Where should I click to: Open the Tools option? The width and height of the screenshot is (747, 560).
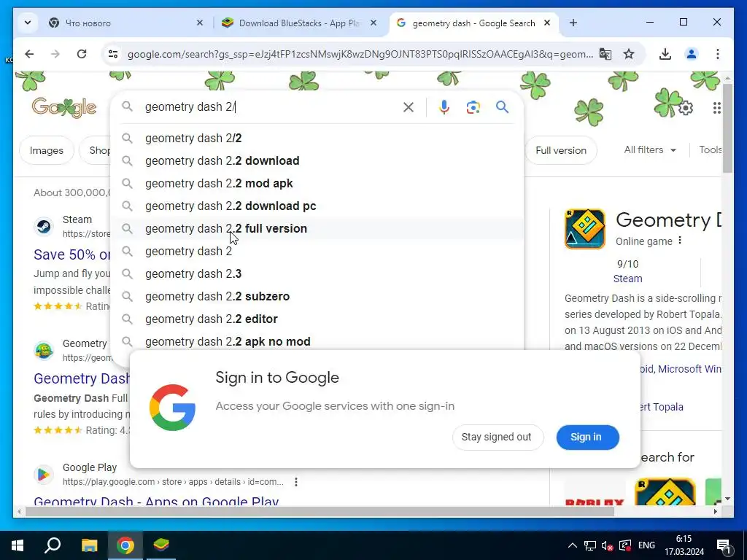(x=710, y=150)
